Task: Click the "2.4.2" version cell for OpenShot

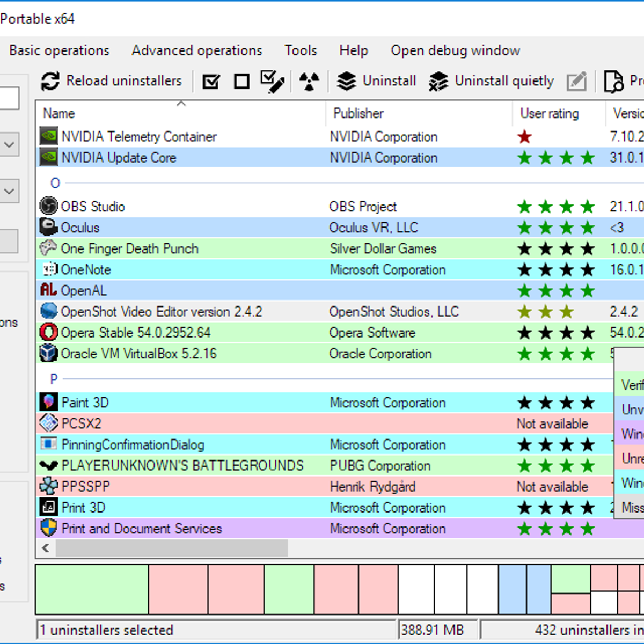Action: tap(624, 312)
